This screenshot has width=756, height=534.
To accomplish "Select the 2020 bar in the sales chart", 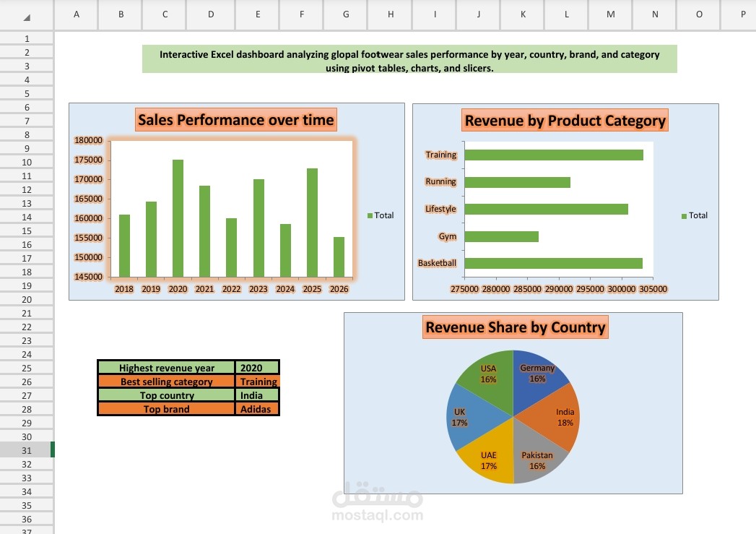I will point(177,217).
